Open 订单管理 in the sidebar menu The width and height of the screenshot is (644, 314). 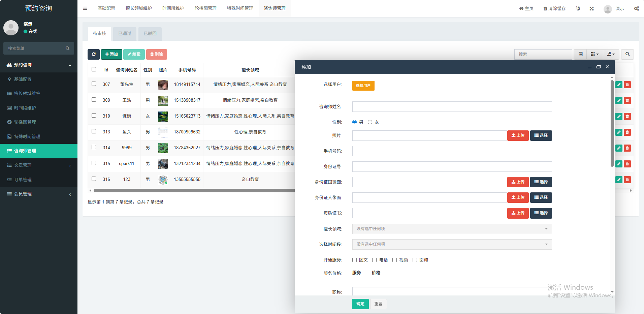point(23,180)
